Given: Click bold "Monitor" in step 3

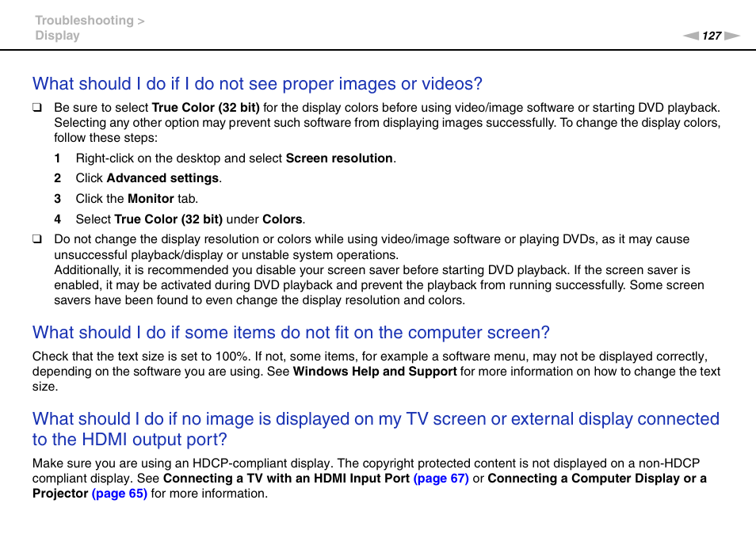Looking at the screenshot, I should click(151, 199).
